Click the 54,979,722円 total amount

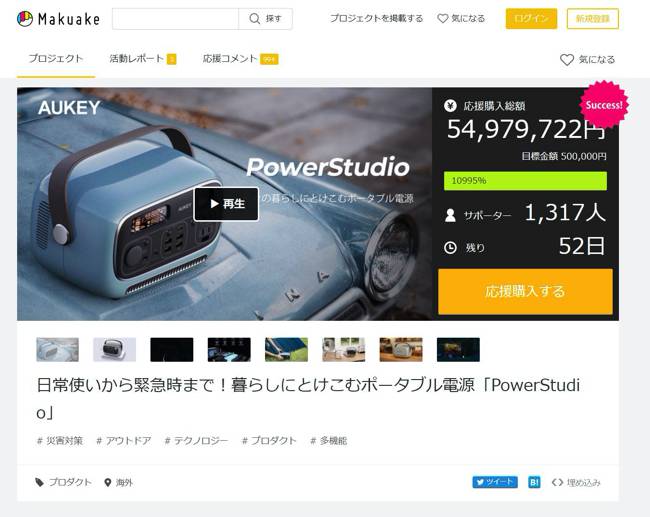[x=526, y=129]
